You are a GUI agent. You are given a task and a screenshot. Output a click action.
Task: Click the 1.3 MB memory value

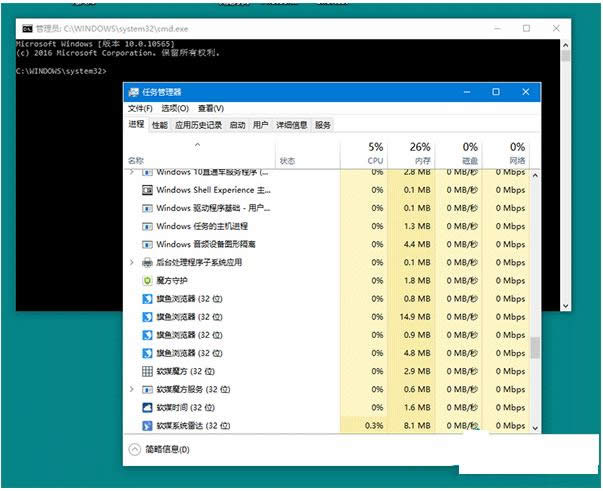(417, 226)
